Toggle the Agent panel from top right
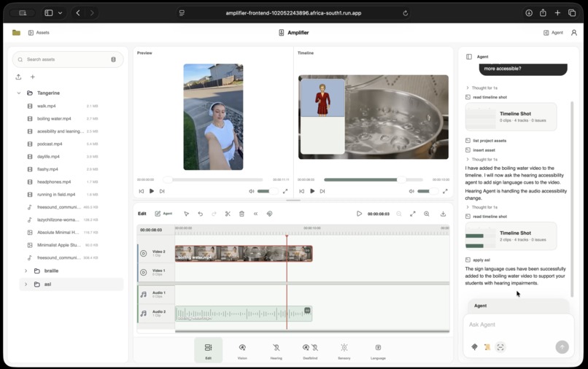 coord(553,33)
